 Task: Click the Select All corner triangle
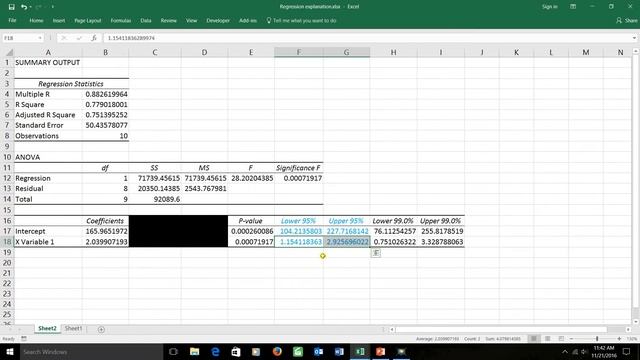[9, 52]
